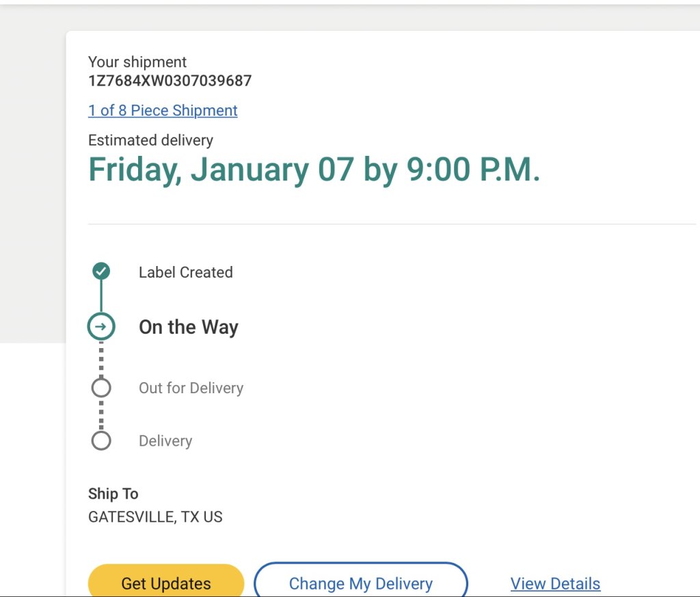Screen dimensions: 700x597
Task: Click the estimated delivery date heading
Action: [314, 170]
